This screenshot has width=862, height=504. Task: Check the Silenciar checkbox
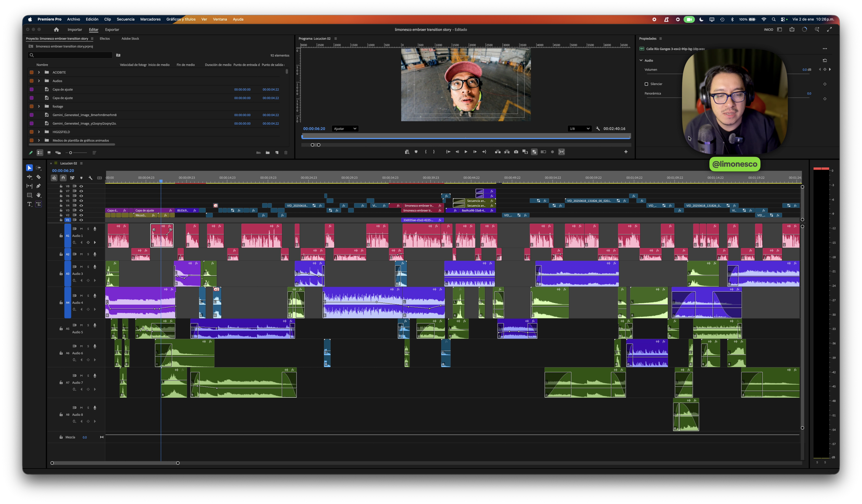click(646, 84)
